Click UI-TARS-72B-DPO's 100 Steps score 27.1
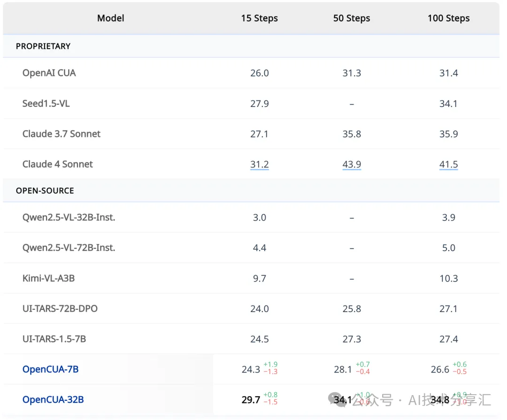This screenshot has width=507, height=420. [448, 309]
